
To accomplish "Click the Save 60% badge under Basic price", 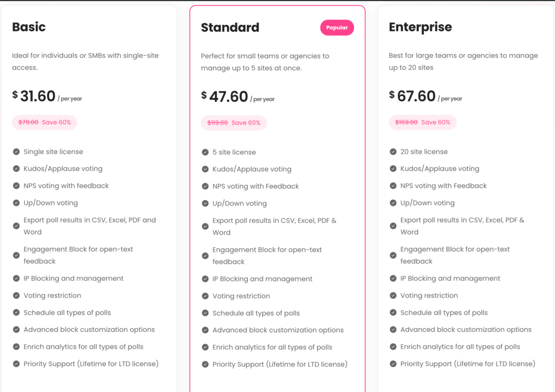I will 44,122.
